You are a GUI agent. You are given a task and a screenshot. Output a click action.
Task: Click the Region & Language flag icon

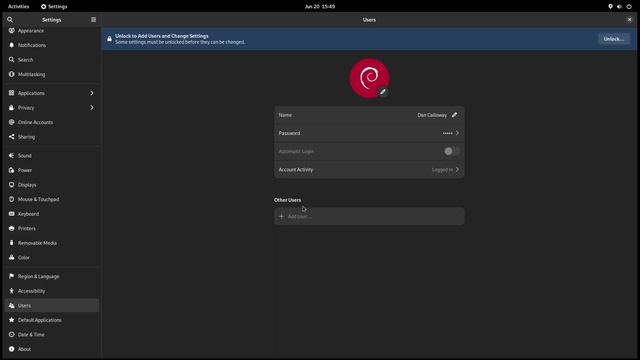pyautogui.click(x=11, y=276)
